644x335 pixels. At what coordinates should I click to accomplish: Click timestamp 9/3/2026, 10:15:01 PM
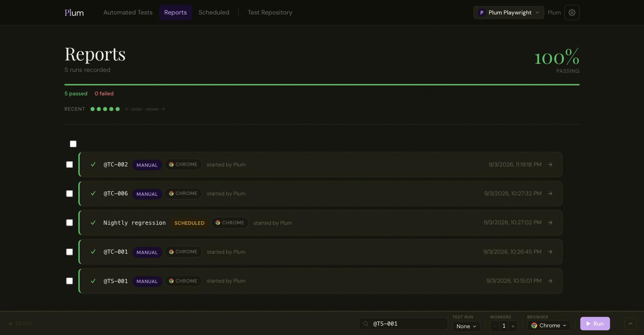pyautogui.click(x=514, y=281)
